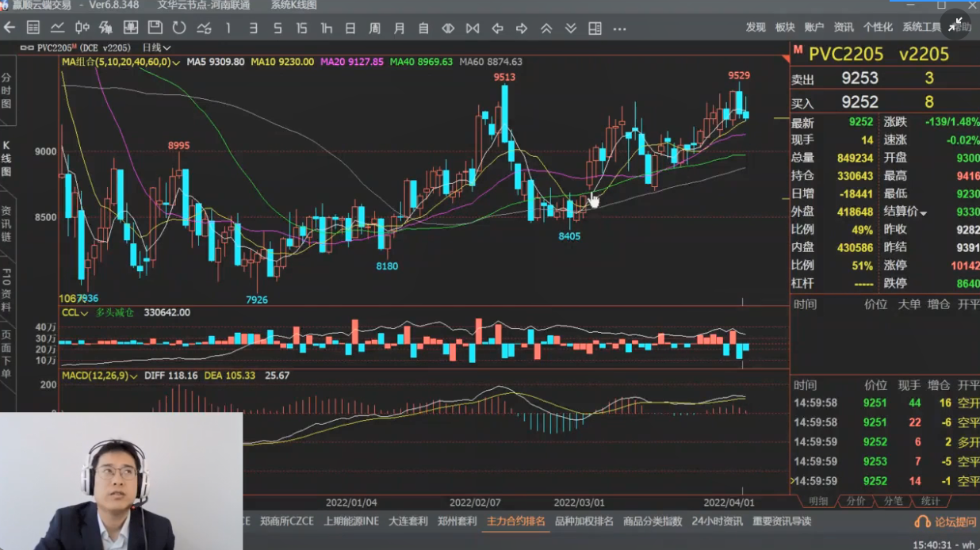Select the 分价 tab under tick list
Image resolution: width=980 pixels, height=550 pixels.
[x=856, y=501]
